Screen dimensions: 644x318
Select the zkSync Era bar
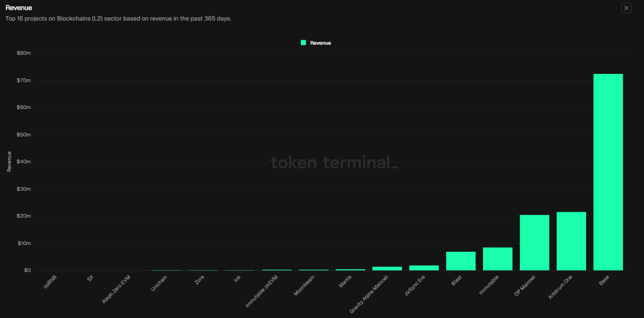[x=424, y=267]
